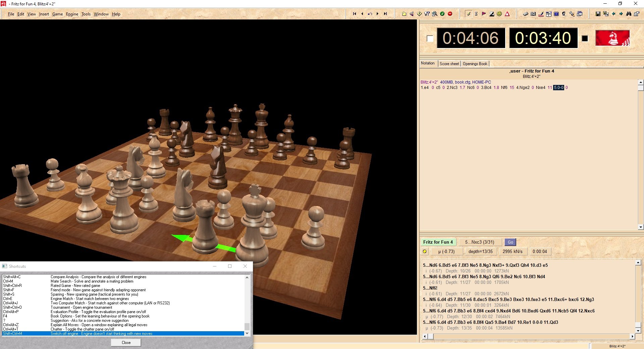Toggle the black square beside right clock
Screen dimensions: 644x349
click(x=585, y=38)
